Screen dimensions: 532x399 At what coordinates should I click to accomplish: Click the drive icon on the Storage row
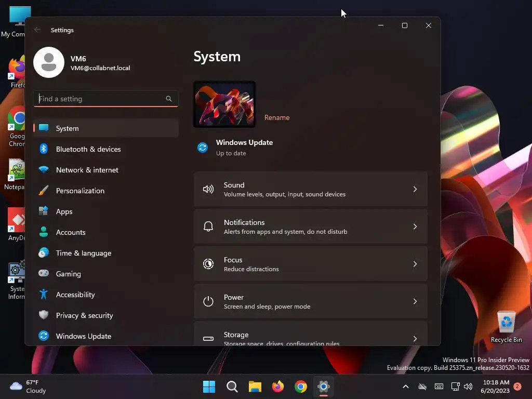(x=208, y=339)
